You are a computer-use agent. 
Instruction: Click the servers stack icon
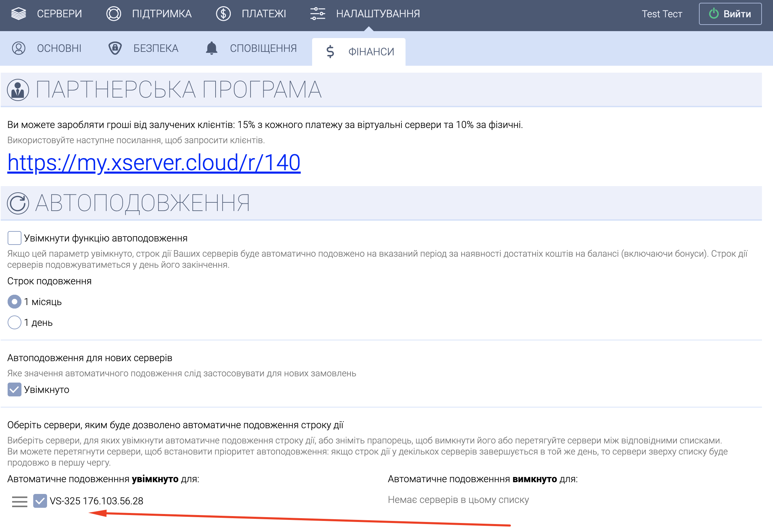19,14
